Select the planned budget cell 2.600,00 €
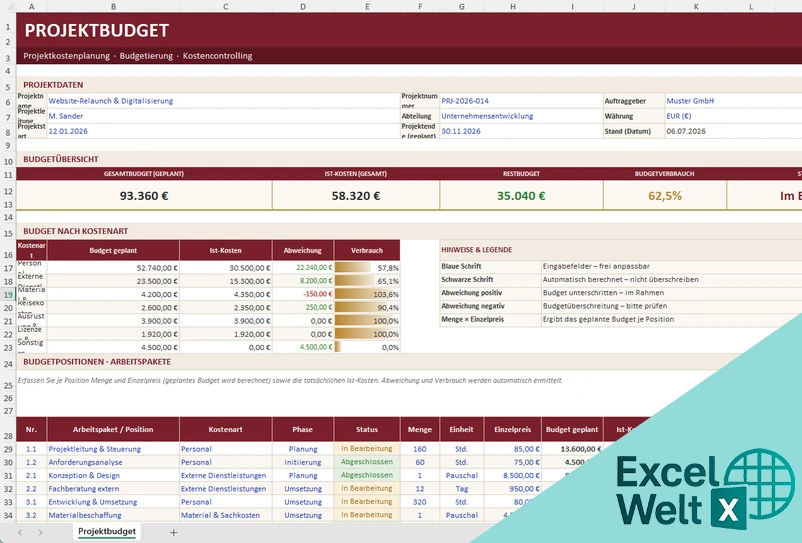Viewport: 802px width, 543px height. pyautogui.click(x=113, y=308)
